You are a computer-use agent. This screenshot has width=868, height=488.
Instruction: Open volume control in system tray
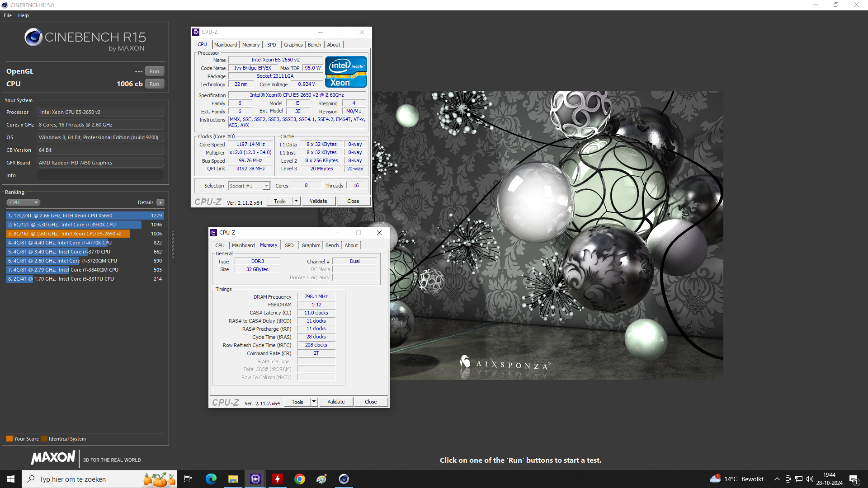(x=809, y=479)
